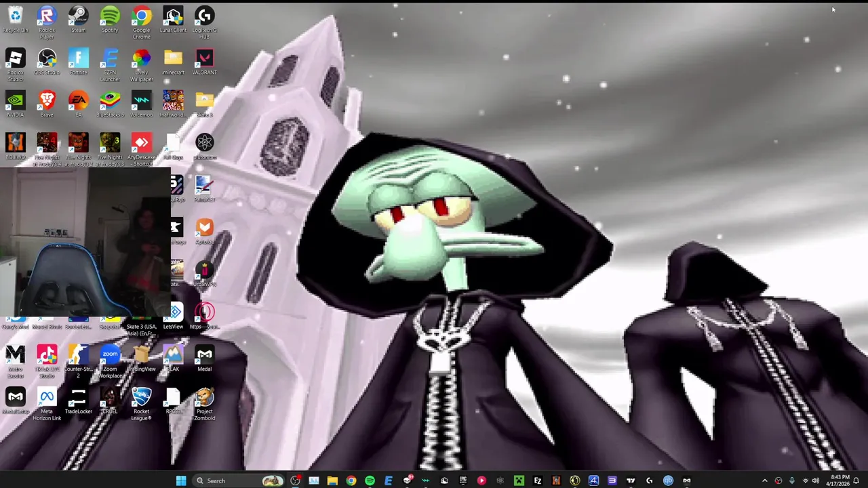Open the volume control in system tray
This screenshot has height=488, width=868.
point(816,481)
